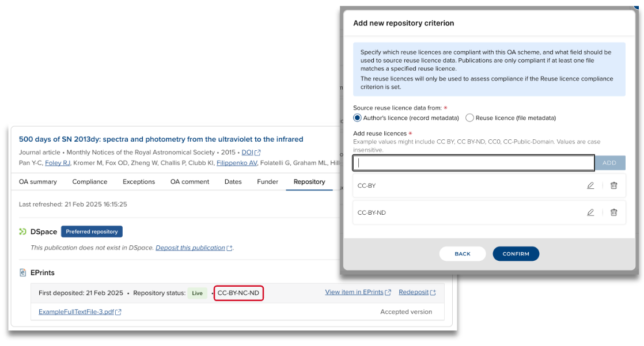Image resolution: width=644 pixels, height=346 pixels.
Task: Open the View item in EPrints link
Action: point(354,292)
